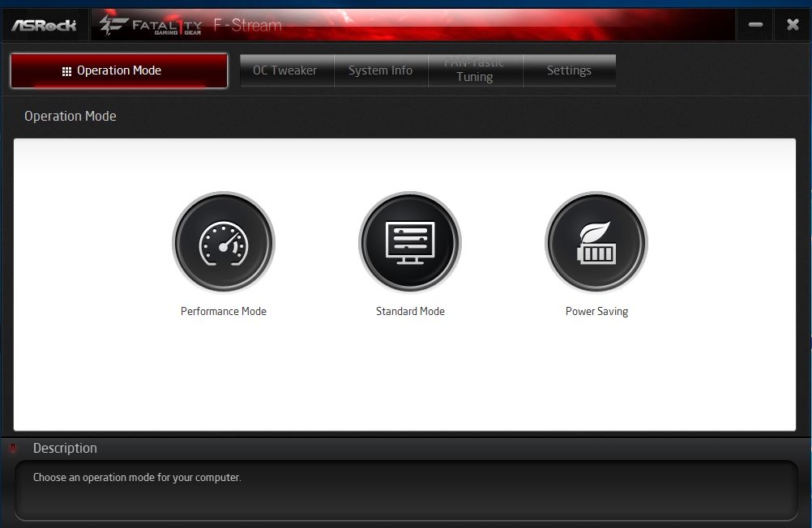Switch to the Operation Mode tab
The height and width of the screenshot is (528, 812).
[119, 71]
